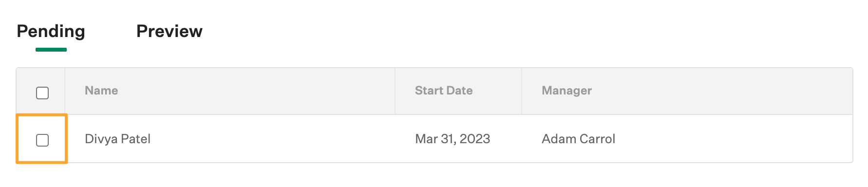This screenshot has width=868, height=187.
Task: Sort by the Start Date column header
Action: tap(444, 91)
